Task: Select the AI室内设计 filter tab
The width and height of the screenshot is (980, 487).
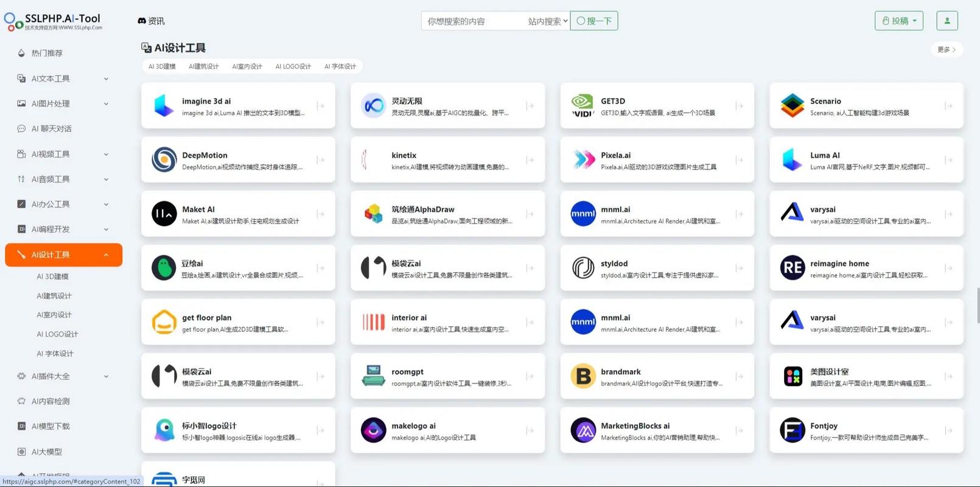Action: point(247,66)
